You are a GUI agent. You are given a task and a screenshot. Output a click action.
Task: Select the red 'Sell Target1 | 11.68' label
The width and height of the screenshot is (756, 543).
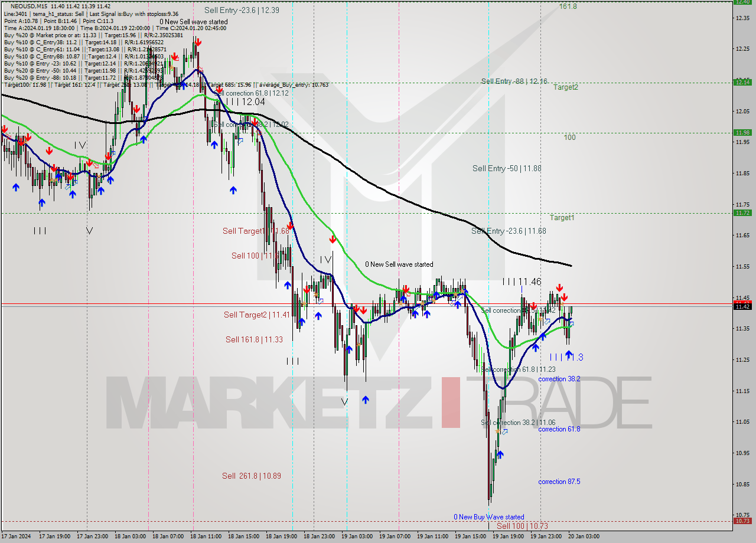tap(256, 231)
